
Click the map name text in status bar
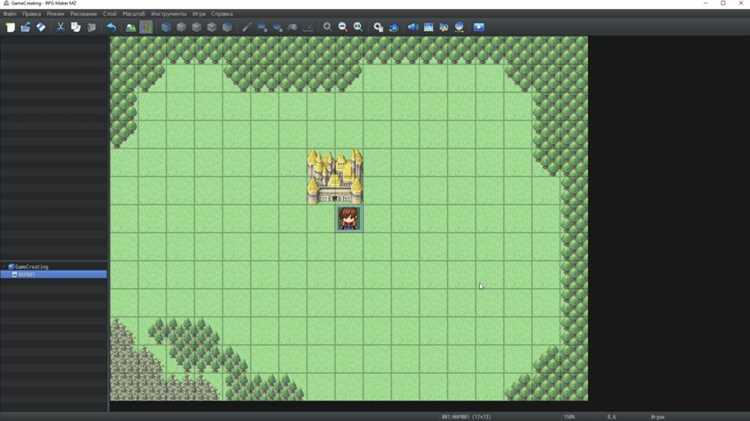coord(466,417)
